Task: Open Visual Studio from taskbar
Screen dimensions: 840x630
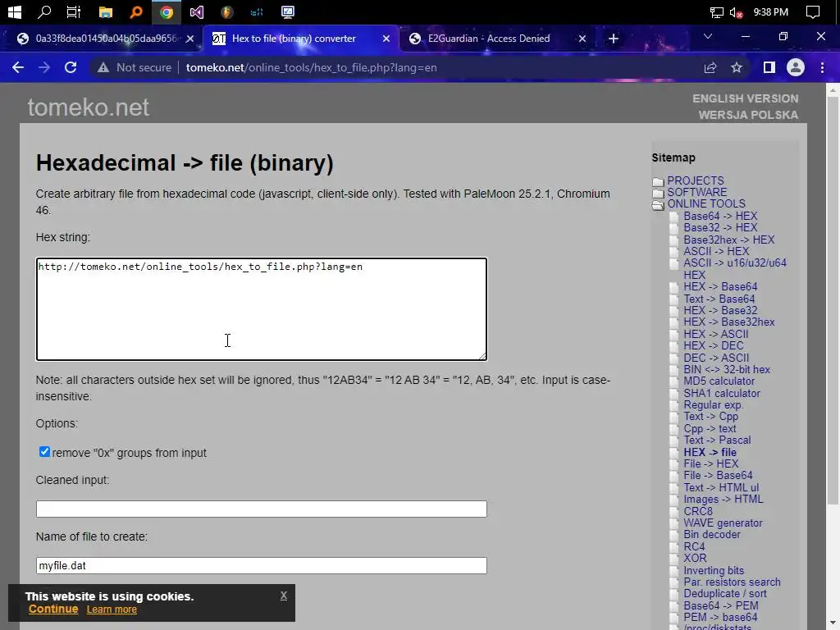Action: (x=197, y=11)
